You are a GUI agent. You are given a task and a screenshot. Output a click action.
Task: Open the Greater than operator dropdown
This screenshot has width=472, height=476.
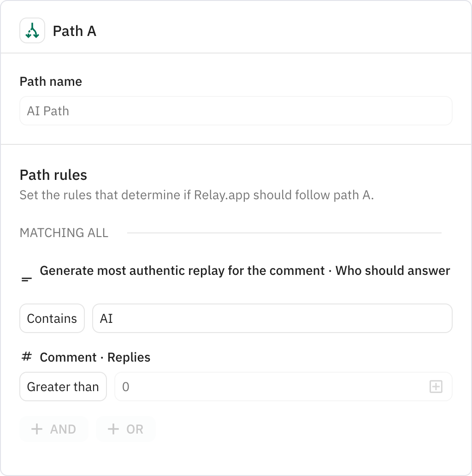tap(63, 387)
